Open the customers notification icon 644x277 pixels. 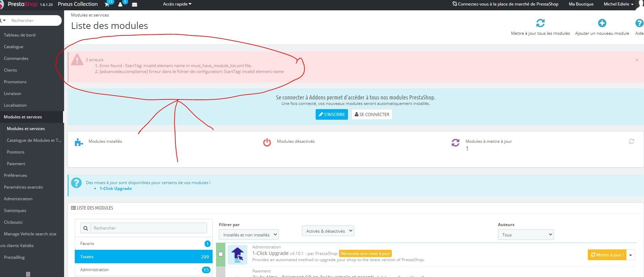click(x=120, y=4)
